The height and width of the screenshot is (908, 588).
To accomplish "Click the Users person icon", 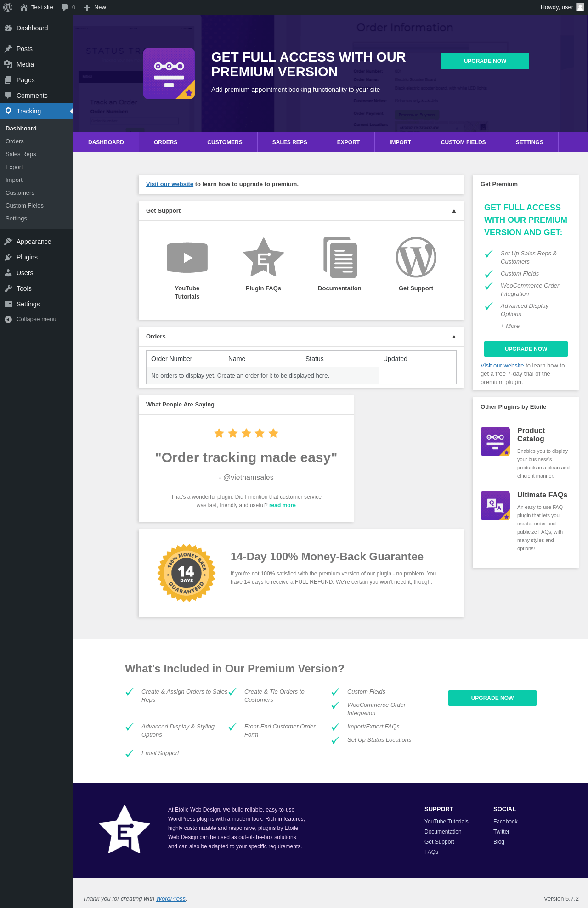I will click(x=8, y=273).
